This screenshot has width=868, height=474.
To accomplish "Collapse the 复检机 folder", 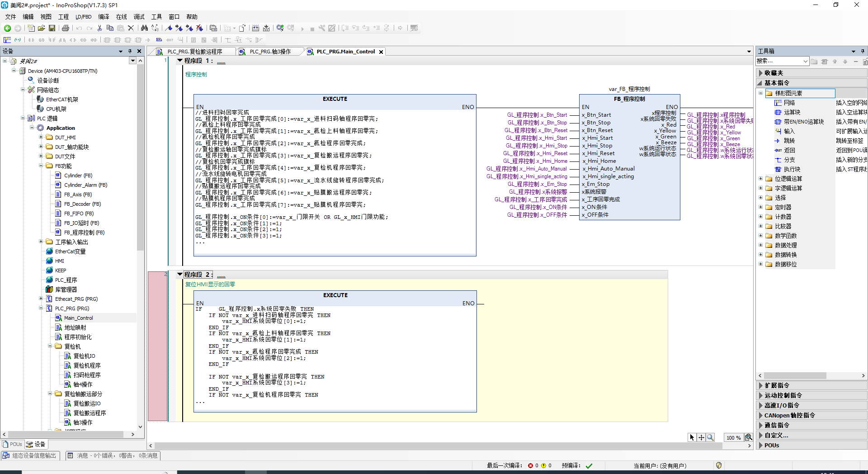I will tap(50, 346).
